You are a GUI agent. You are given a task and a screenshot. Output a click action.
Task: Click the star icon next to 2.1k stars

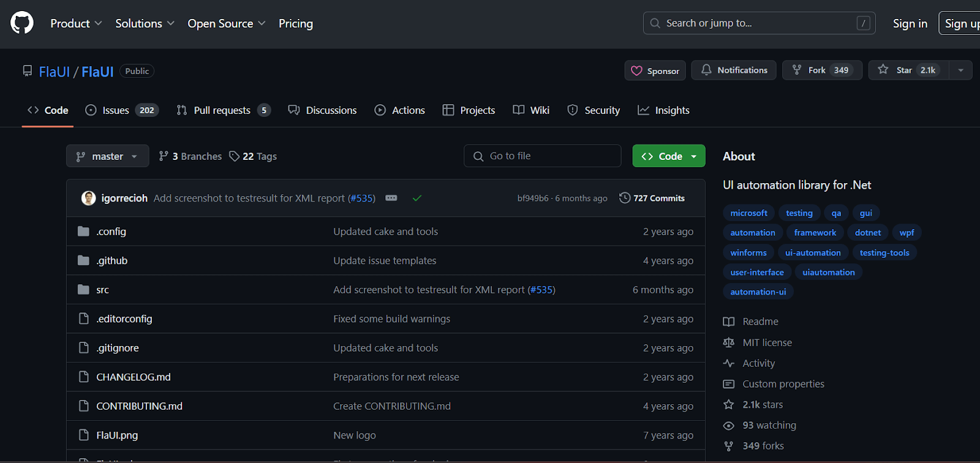click(729, 404)
